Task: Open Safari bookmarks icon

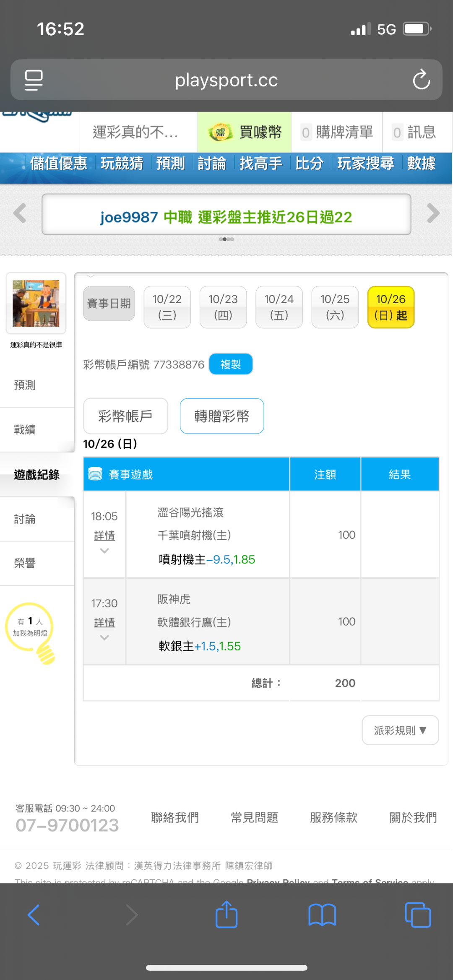Action: pyautogui.click(x=322, y=915)
